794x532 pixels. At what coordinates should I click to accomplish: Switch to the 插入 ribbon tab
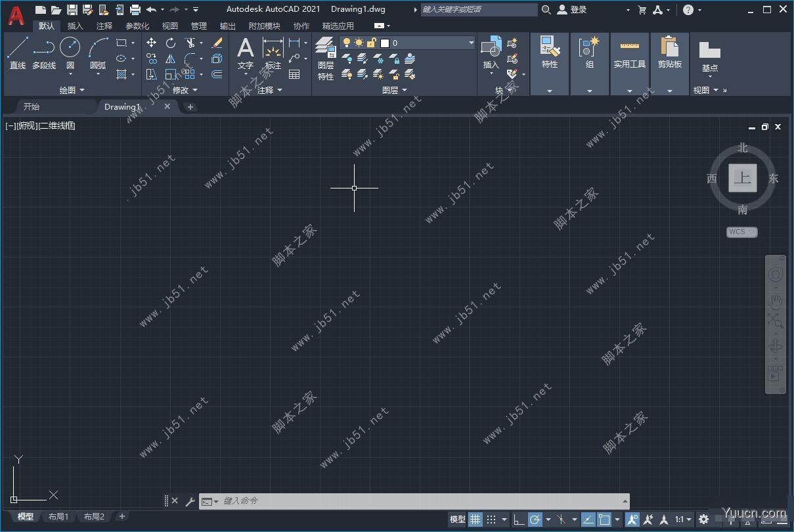click(x=74, y=26)
